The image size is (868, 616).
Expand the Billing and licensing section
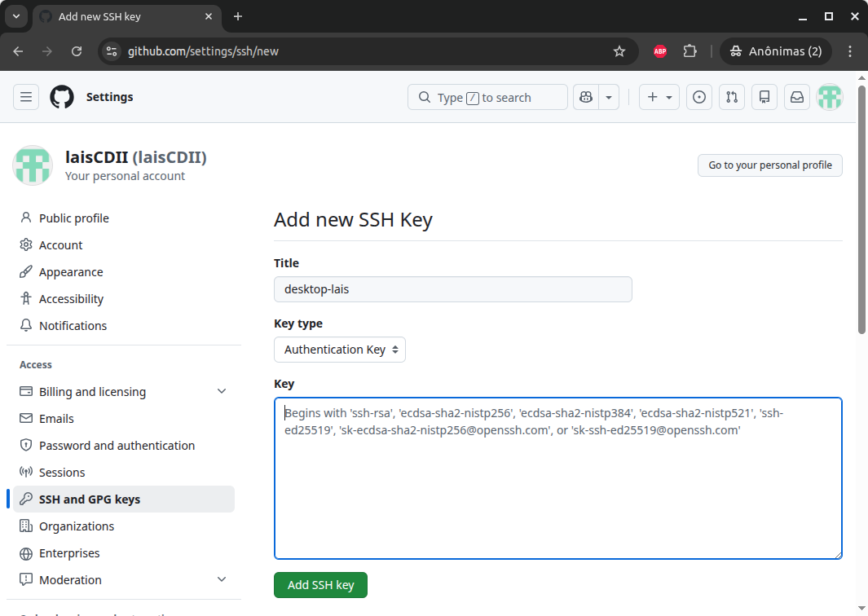tap(222, 392)
